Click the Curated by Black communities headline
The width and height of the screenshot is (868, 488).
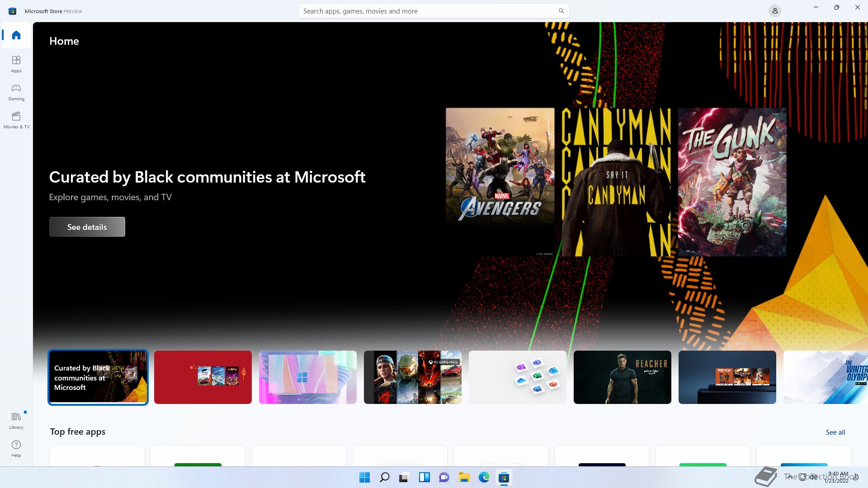[x=207, y=177]
